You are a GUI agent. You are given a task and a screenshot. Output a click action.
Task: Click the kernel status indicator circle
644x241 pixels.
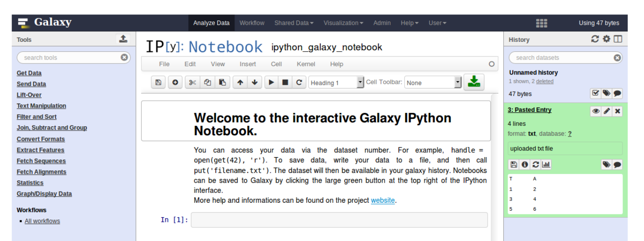pyautogui.click(x=491, y=64)
